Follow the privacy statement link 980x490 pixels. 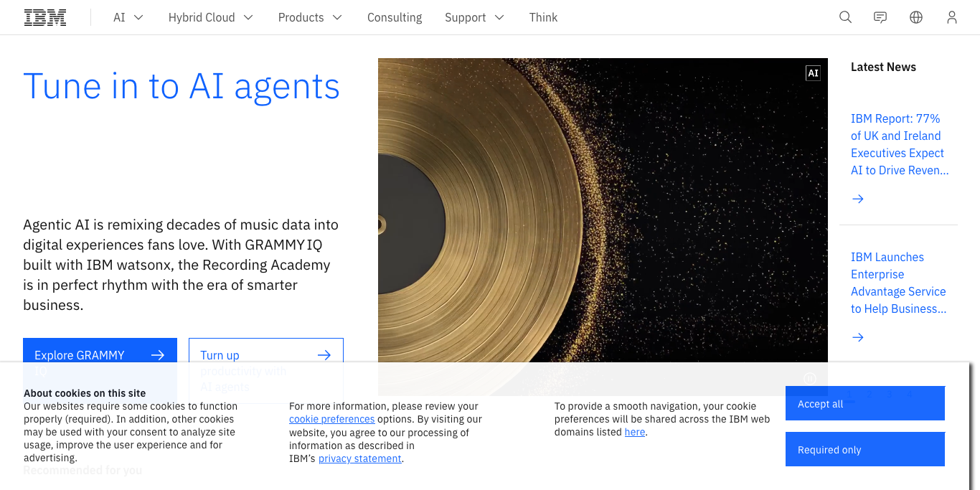pos(359,458)
